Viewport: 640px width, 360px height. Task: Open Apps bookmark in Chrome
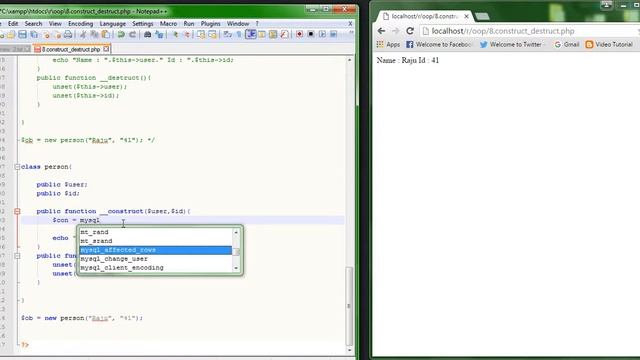tap(388, 44)
